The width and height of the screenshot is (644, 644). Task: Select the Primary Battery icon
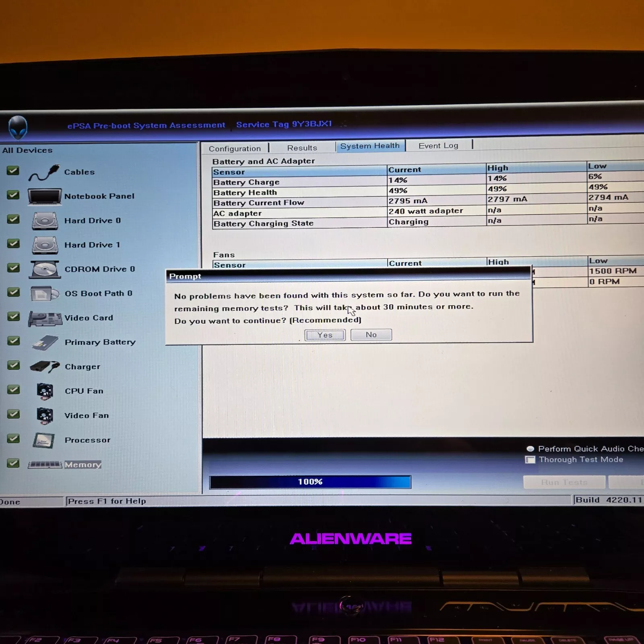click(45, 343)
